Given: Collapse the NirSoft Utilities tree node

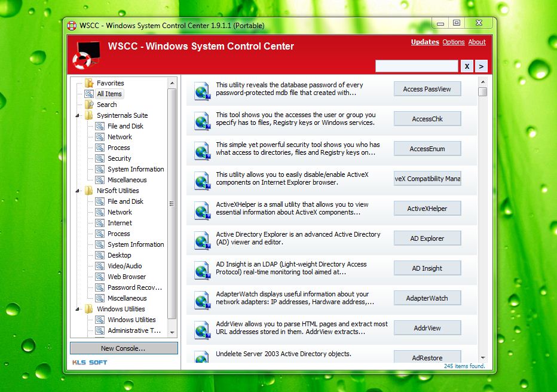Looking at the screenshot, I should pyautogui.click(x=78, y=191).
